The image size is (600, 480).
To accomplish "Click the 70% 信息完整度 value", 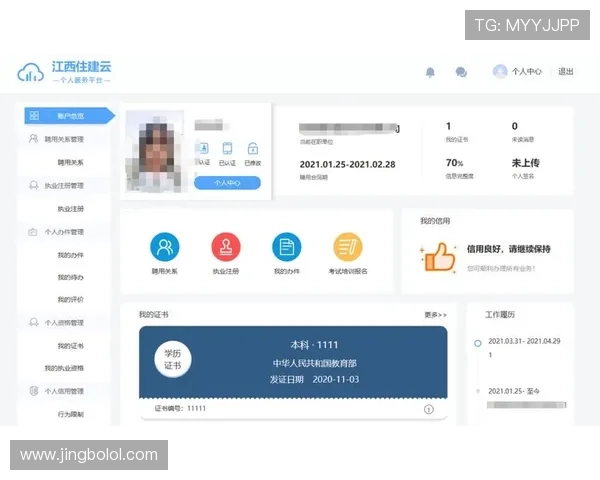I will coord(454,163).
